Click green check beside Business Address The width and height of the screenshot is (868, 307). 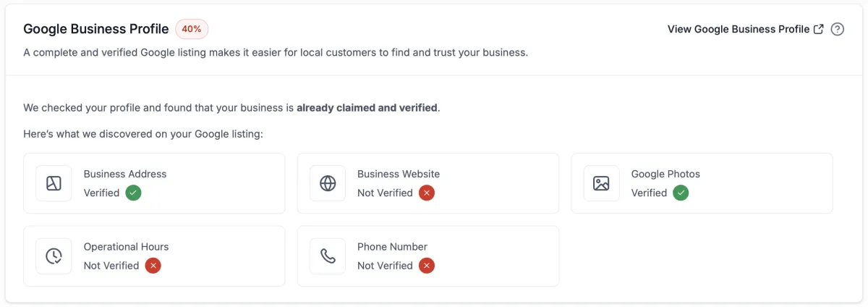tap(133, 193)
